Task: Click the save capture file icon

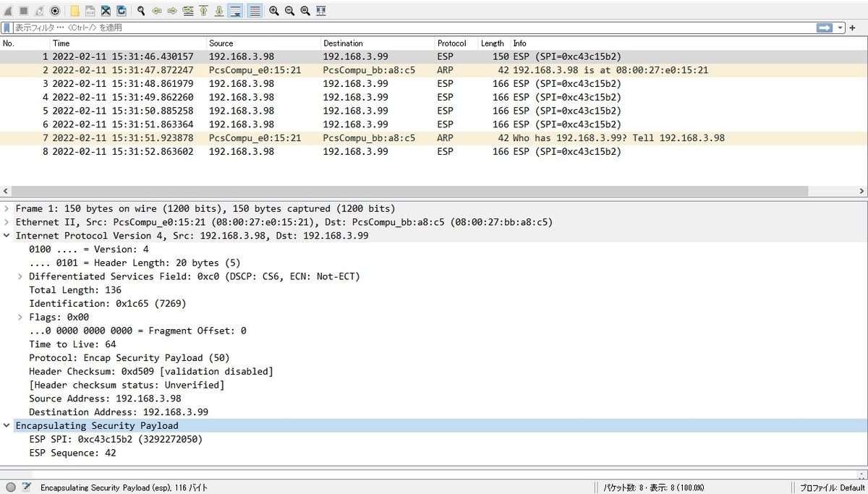Action: pyautogui.click(x=90, y=10)
